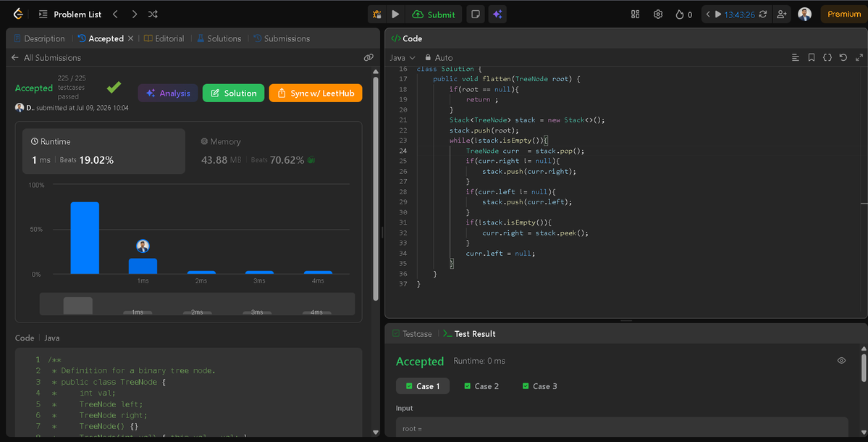Open the layout grid icon

click(635, 14)
